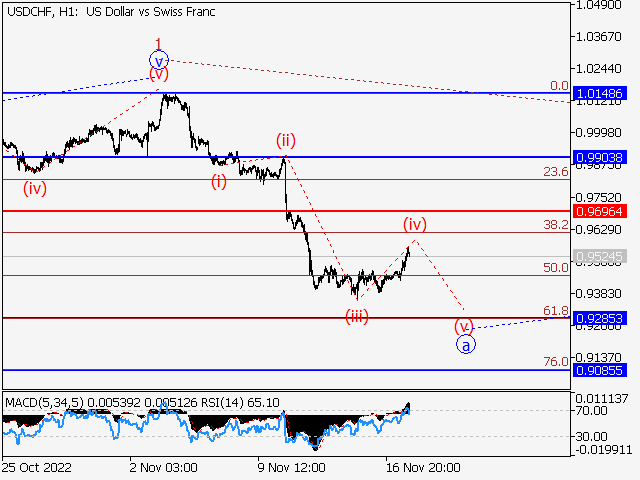Click the 16 Nov 20:00 time label
The width and height of the screenshot is (640, 480).
click(423, 467)
